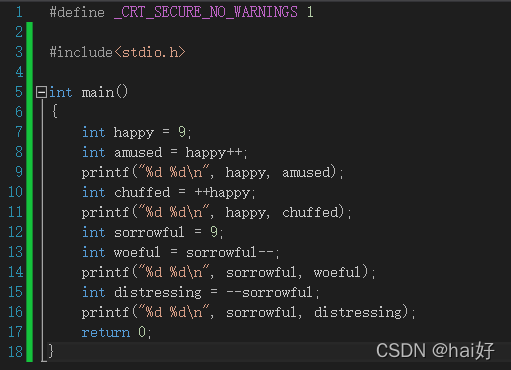Click line number 1 in gutter
The image size is (511, 370).
pos(19,12)
